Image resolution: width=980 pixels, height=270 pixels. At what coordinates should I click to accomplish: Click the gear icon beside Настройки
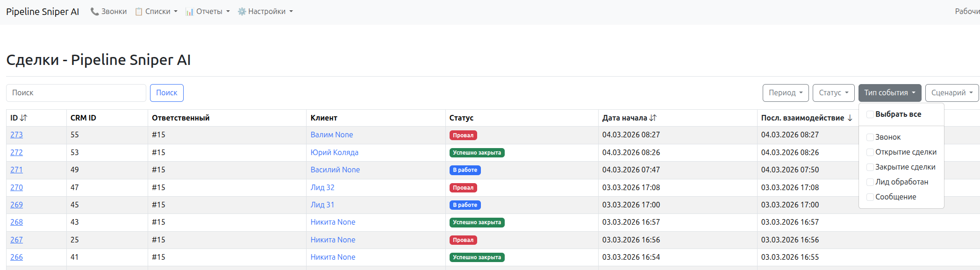242,12
